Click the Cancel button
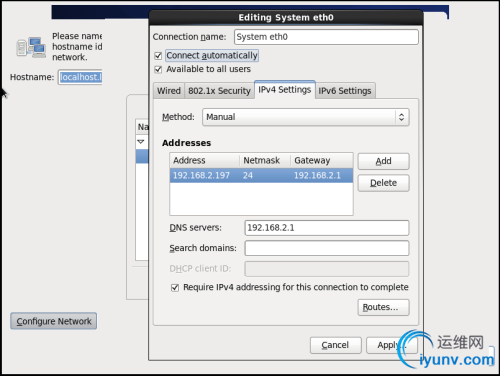The image size is (500, 376). pos(335,345)
